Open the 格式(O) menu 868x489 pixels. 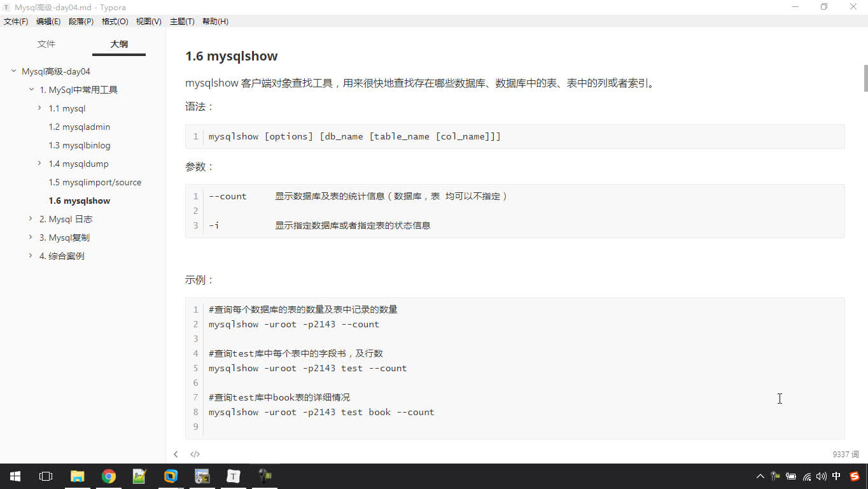pyautogui.click(x=115, y=22)
